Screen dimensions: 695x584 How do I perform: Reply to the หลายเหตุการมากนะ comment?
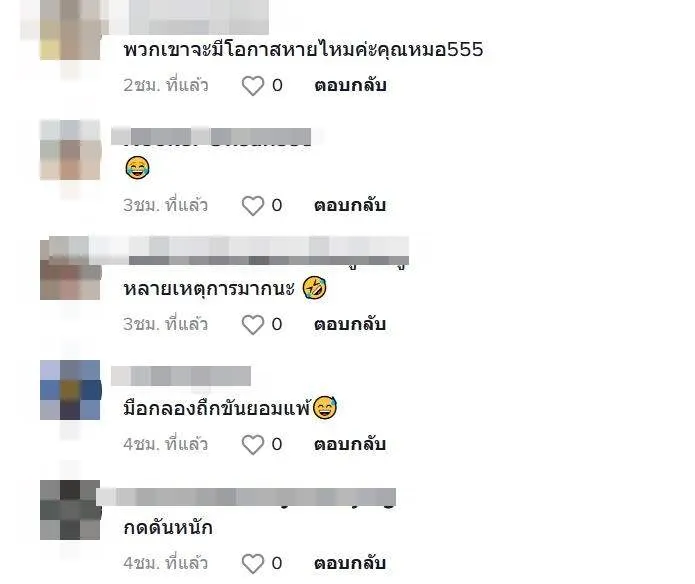[x=350, y=325]
